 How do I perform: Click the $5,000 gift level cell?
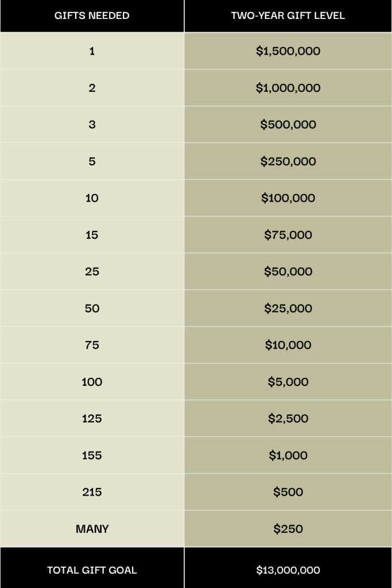[288, 382]
